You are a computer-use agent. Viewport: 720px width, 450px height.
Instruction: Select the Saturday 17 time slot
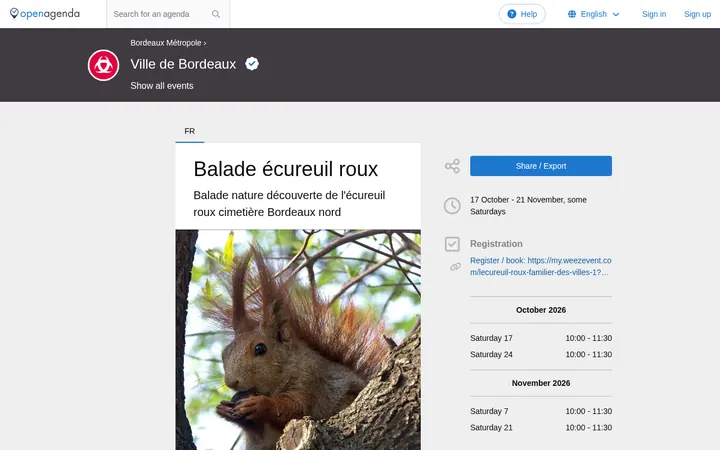540,338
